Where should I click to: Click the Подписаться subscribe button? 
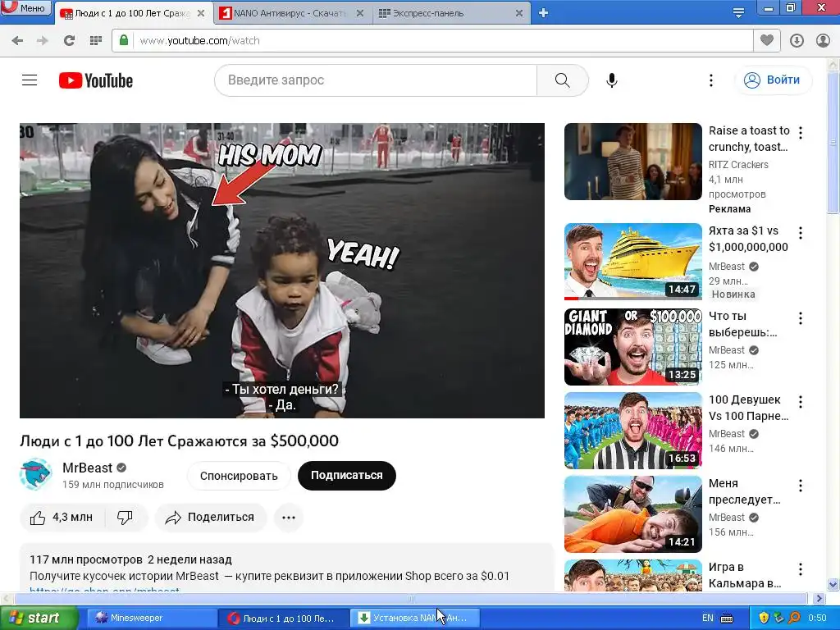[347, 475]
